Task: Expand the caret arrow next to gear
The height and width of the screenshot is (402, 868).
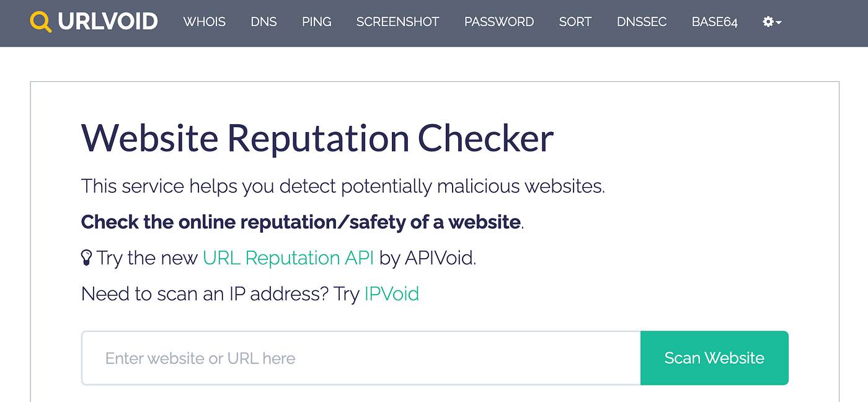Action: pyautogui.click(x=779, y=22)
